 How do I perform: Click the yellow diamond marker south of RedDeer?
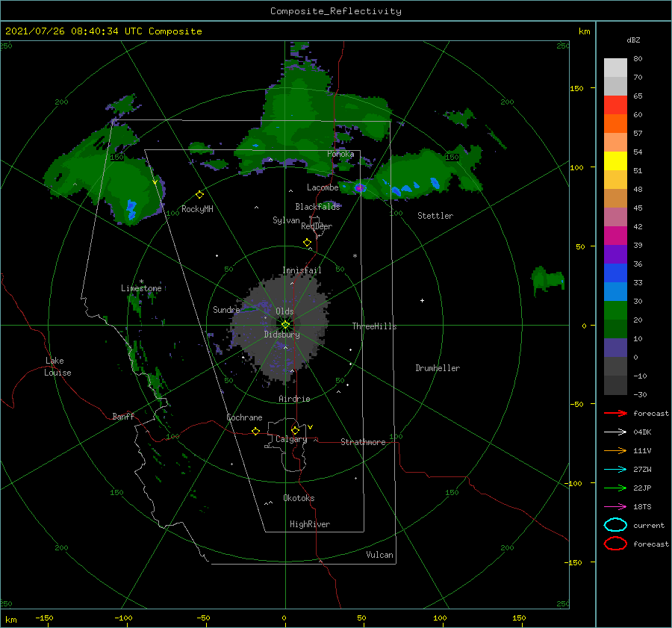point(307,243)
